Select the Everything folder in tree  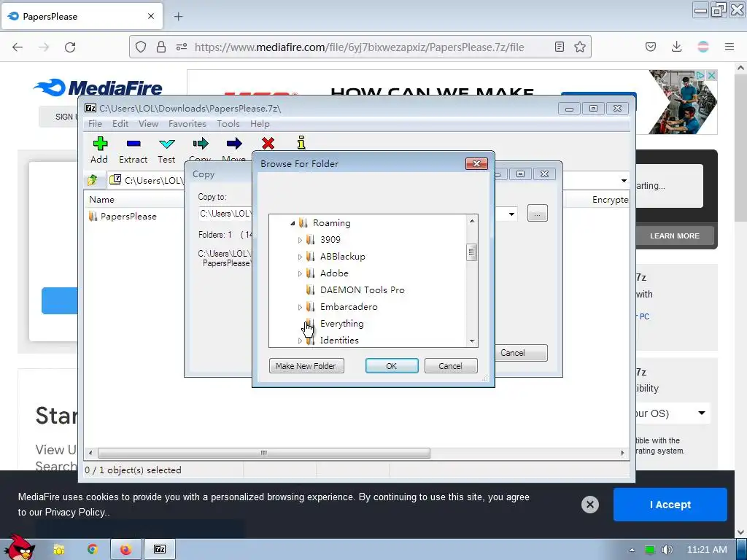point(341,324)
